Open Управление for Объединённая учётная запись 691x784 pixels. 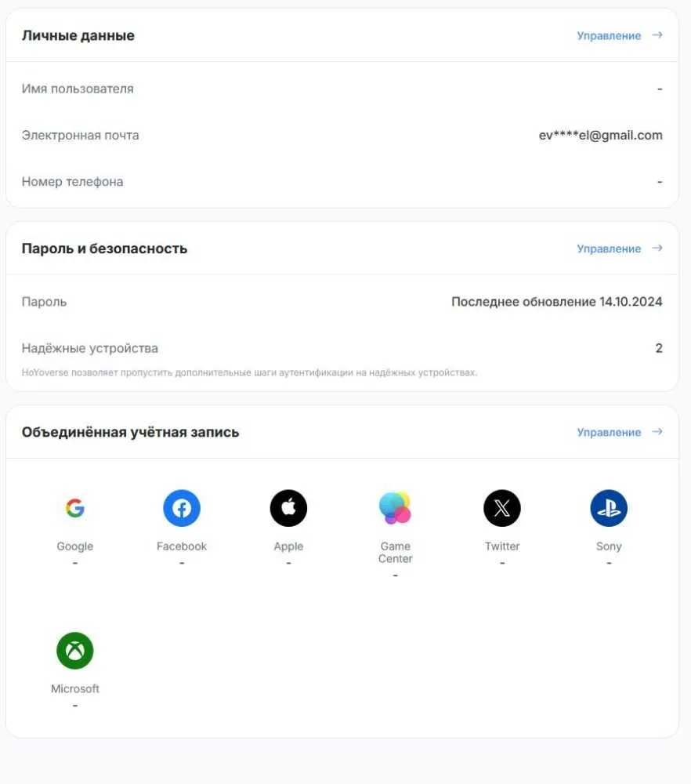[x=609, y=432]
